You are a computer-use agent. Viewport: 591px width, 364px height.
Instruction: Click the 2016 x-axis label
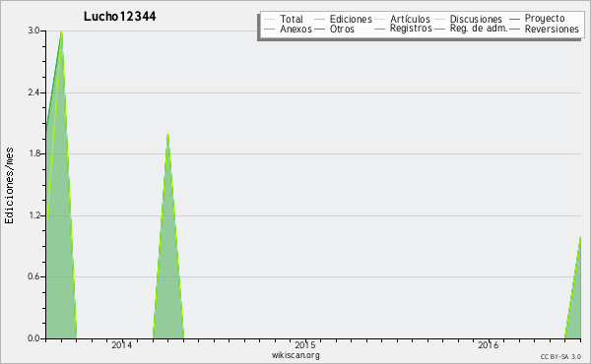coord(489,344)
